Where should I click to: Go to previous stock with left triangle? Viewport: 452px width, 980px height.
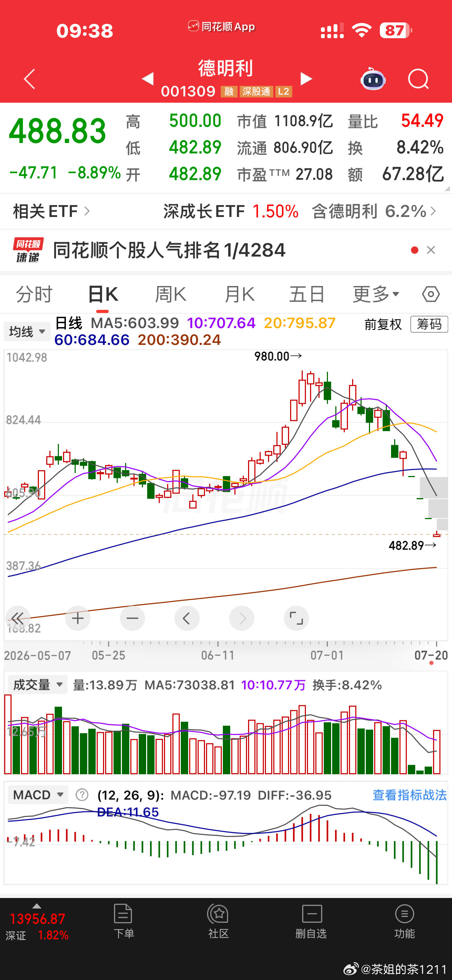pos(148,79)
